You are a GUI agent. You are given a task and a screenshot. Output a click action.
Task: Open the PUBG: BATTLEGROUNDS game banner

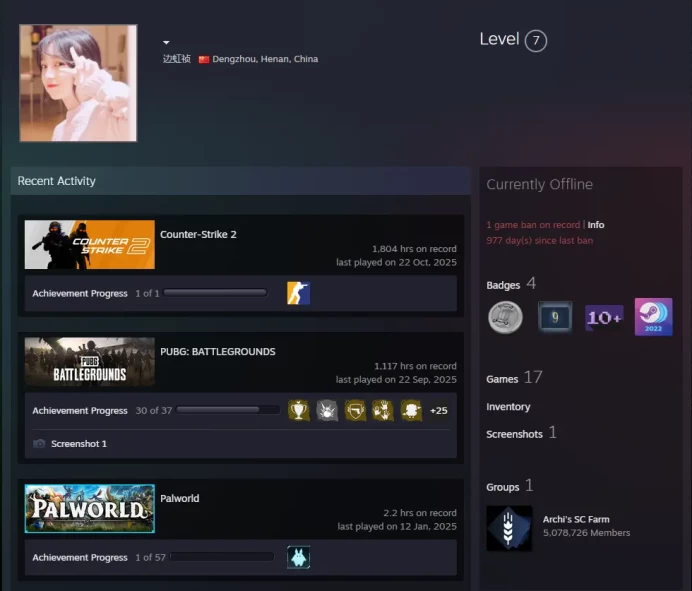(90, 362)
